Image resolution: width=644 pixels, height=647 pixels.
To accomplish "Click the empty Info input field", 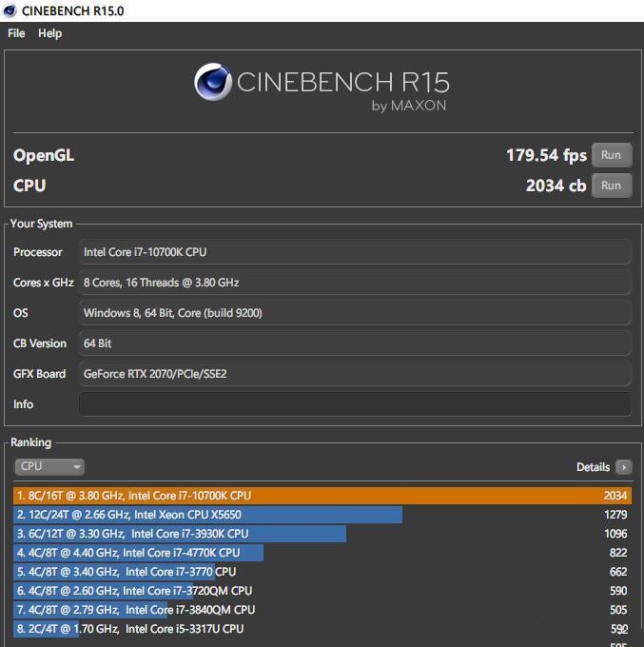I will (355, 404).
